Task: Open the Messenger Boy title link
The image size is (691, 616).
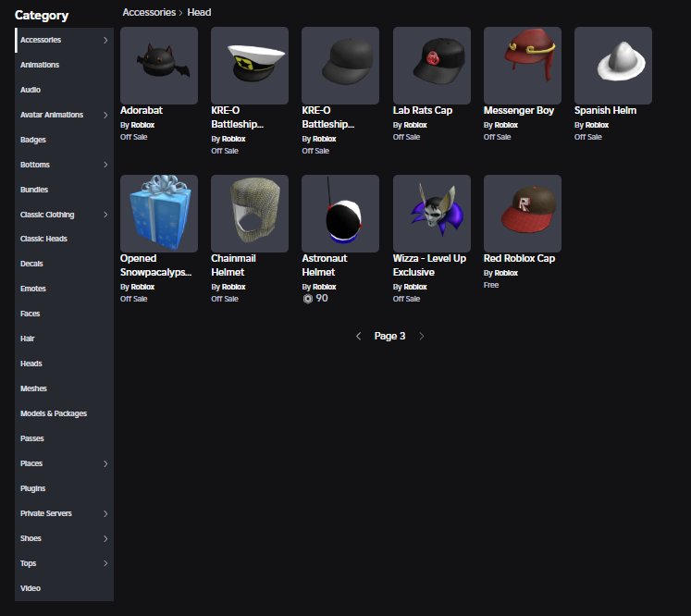Action: coord(519,111)
